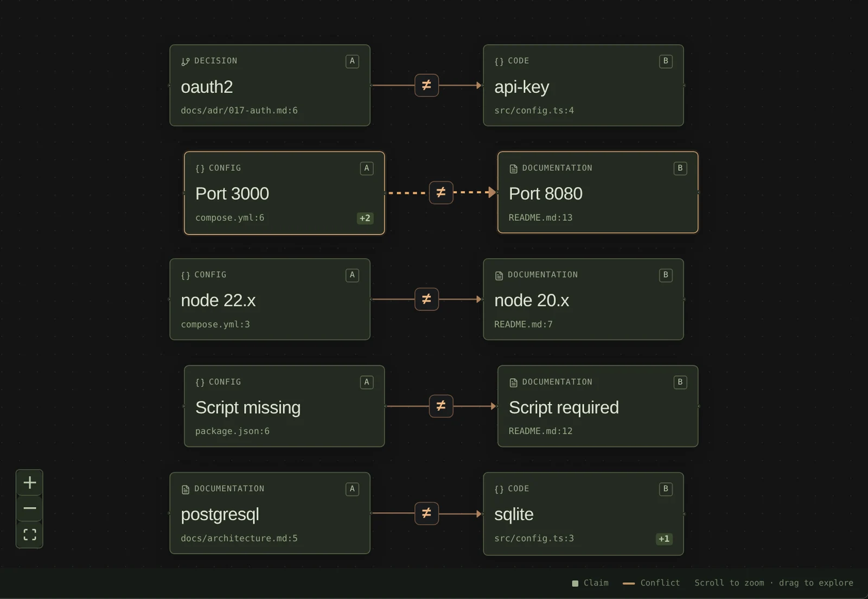The image size is (868, 599).
Task: Fit view using the frame icon
Action: pyautogui.click(x=30, y=534)
